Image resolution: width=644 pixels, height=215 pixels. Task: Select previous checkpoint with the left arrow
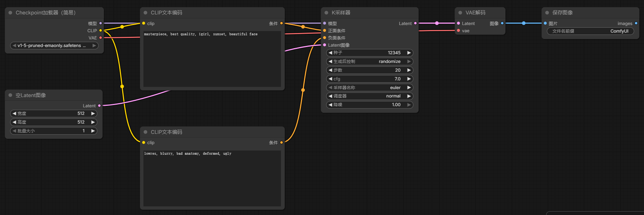[x=14, y=46]
